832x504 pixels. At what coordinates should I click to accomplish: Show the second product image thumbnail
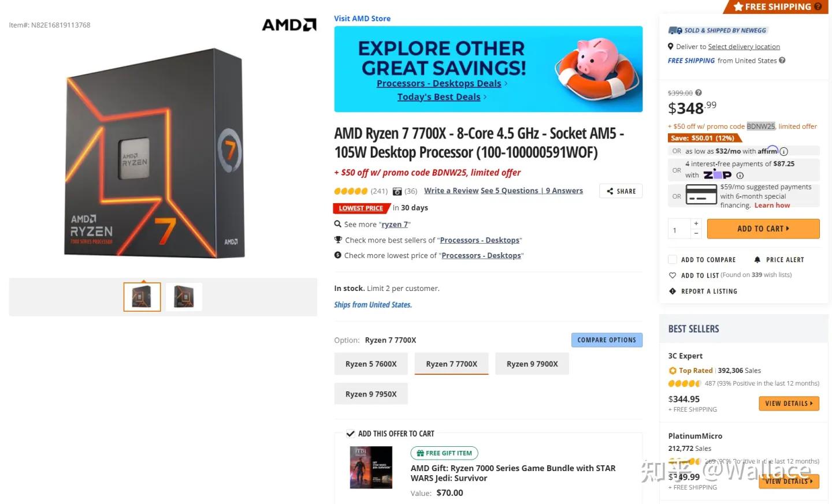[184, 297]
